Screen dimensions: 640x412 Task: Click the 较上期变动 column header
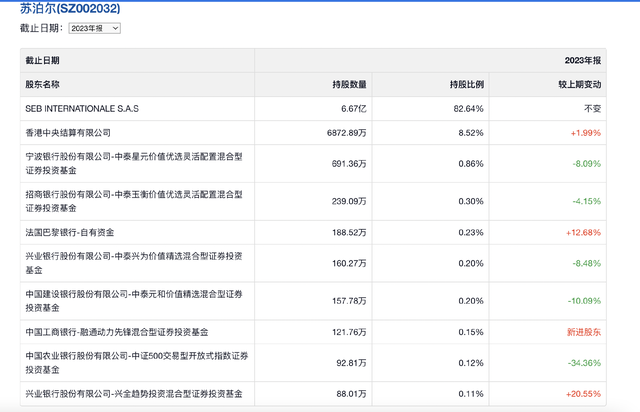pos(580,85)
